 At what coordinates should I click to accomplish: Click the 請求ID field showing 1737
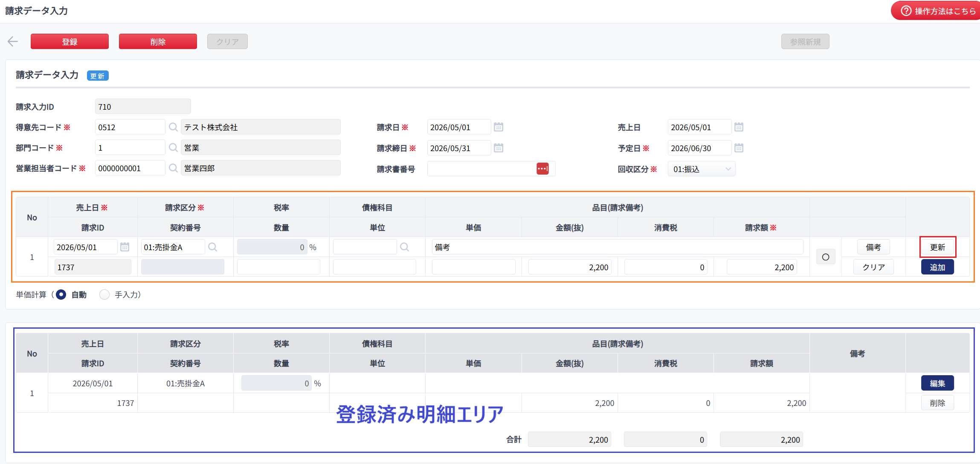coord(93,267)
